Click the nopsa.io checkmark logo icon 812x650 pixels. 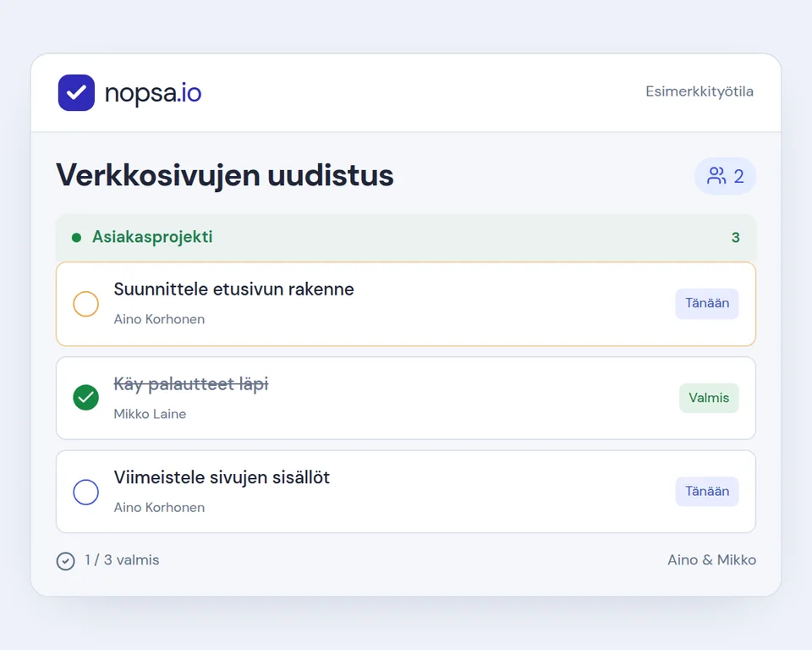tap(76, 93)
